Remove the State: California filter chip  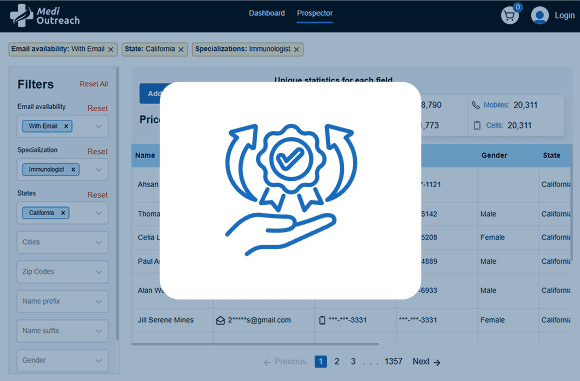pyautogui.click(x=181, y=50)
